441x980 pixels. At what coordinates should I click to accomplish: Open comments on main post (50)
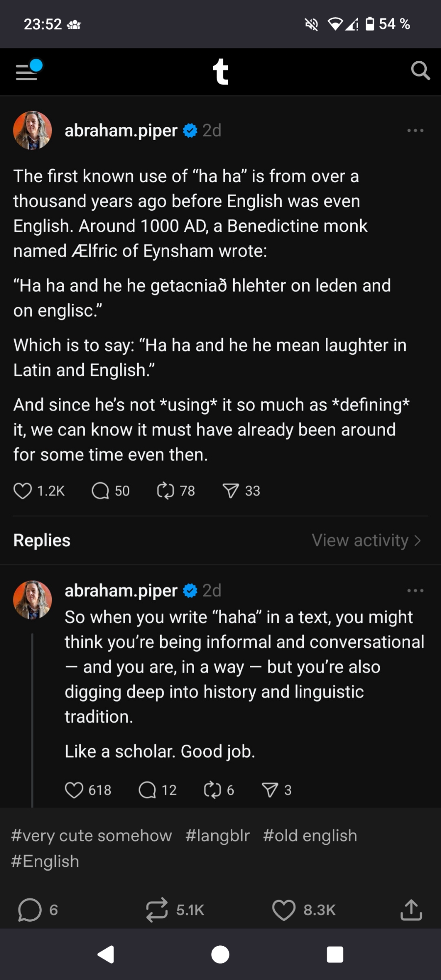tap(100, 490)
